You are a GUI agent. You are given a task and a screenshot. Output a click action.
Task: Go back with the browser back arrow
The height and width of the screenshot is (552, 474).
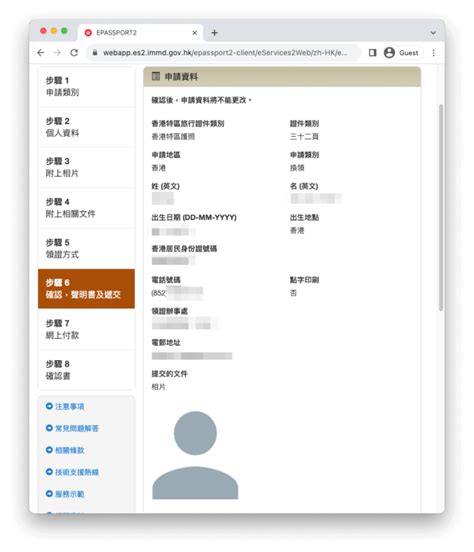(x=40, y=53)
